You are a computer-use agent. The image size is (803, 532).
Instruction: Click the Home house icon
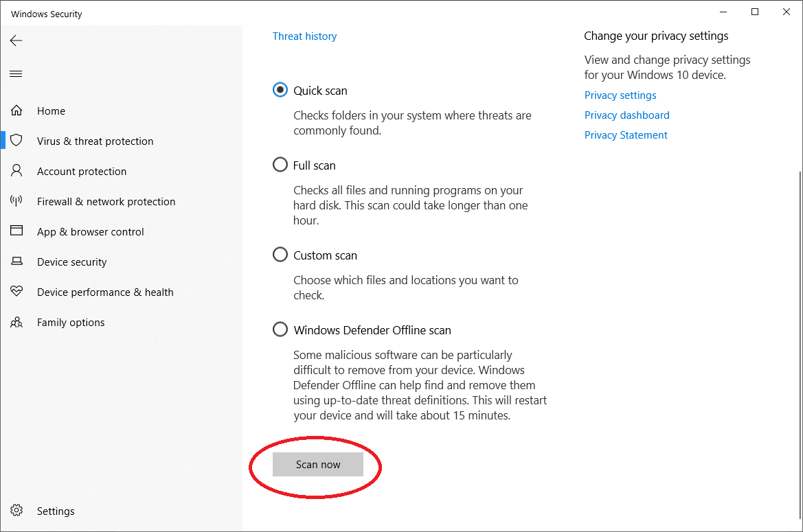(16, 111)
